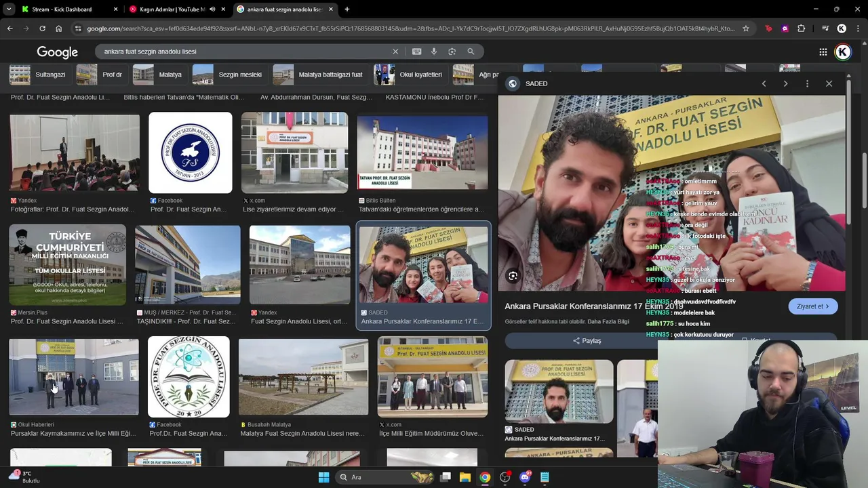The width and height of the screenshot is (868, 488).
Task: Open Discord from the taskbar
Action: point(525,477)
